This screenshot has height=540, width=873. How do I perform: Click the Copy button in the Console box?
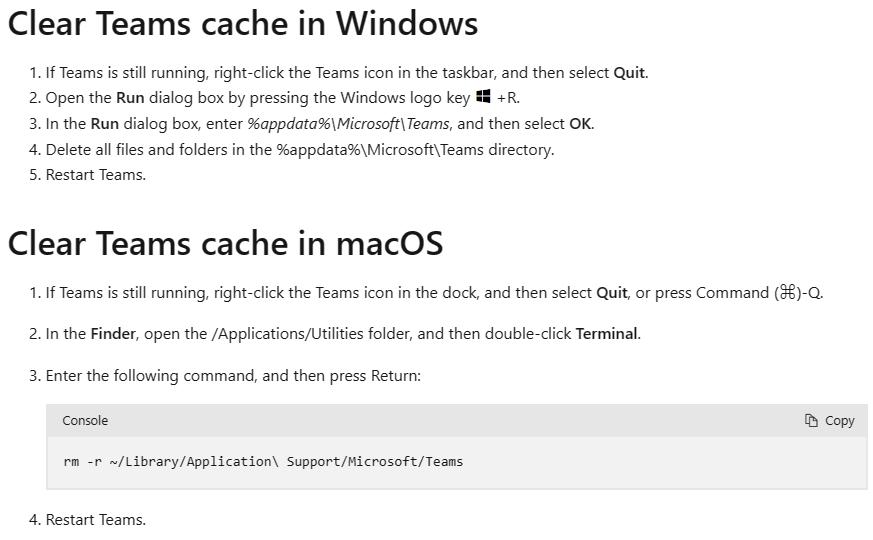point(829,421)
